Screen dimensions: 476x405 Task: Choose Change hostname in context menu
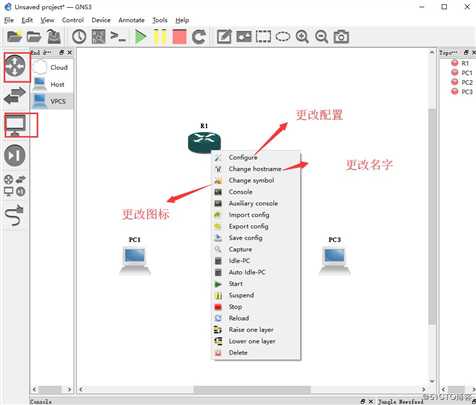[x=256, y=169]
